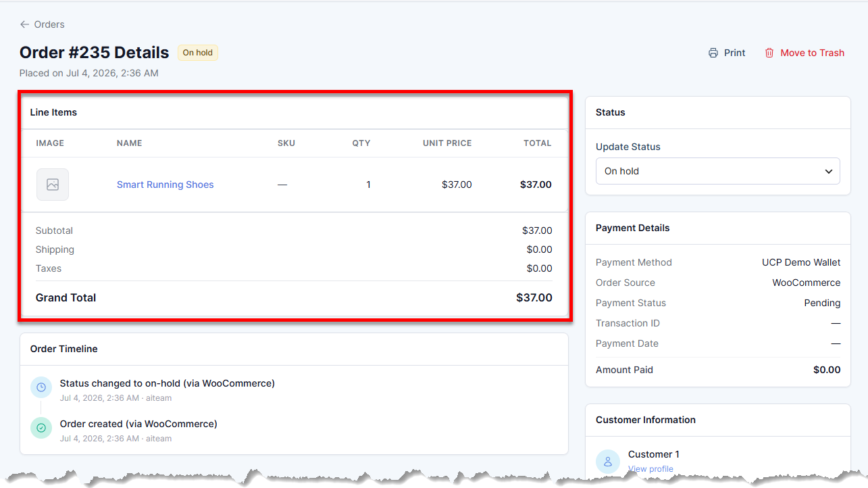Click the Payment Date label
Viewport: 868px width, 488px height.
pyautogui.click(x=627, y=343)
